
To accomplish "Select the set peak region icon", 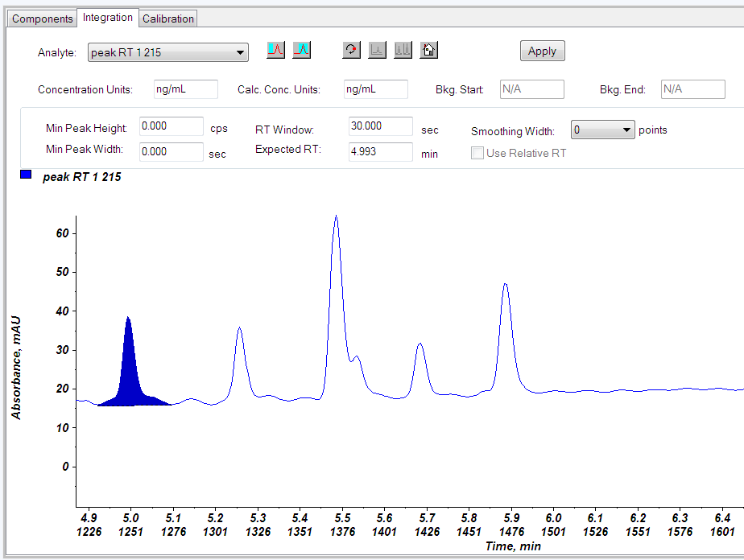I will pos(302,50).
